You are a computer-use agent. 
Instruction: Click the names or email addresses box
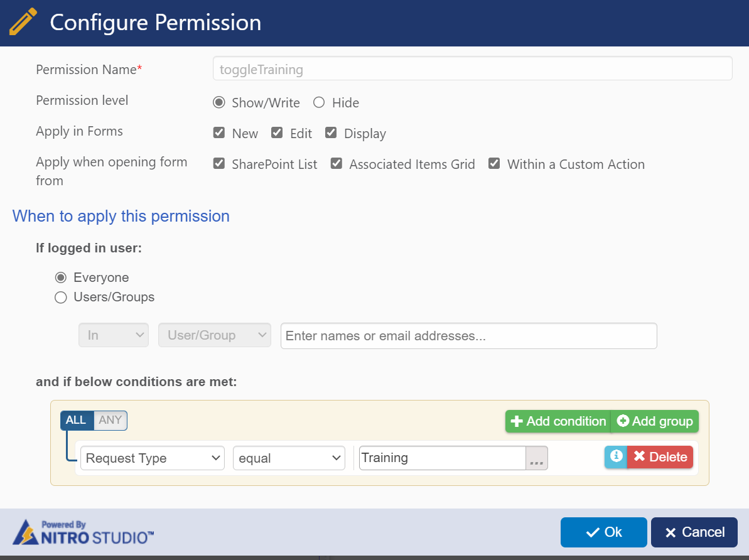point(468,336)
